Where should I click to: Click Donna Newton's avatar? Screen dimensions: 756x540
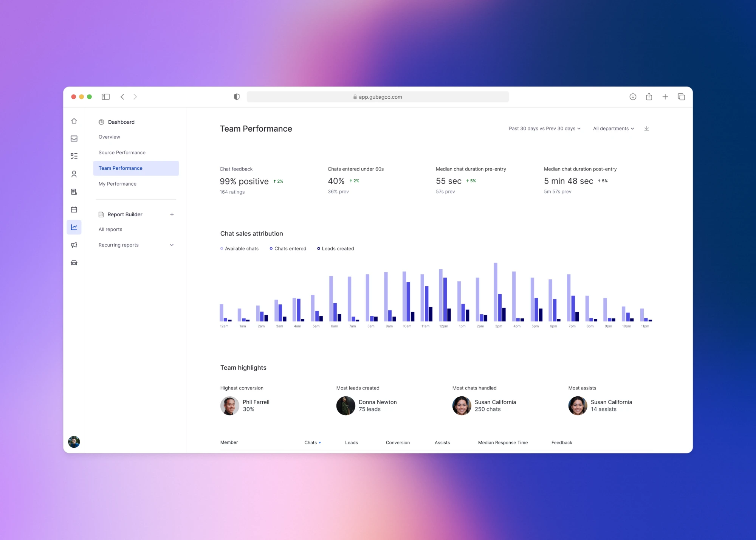pyautogui.click(x=346, y=406)
